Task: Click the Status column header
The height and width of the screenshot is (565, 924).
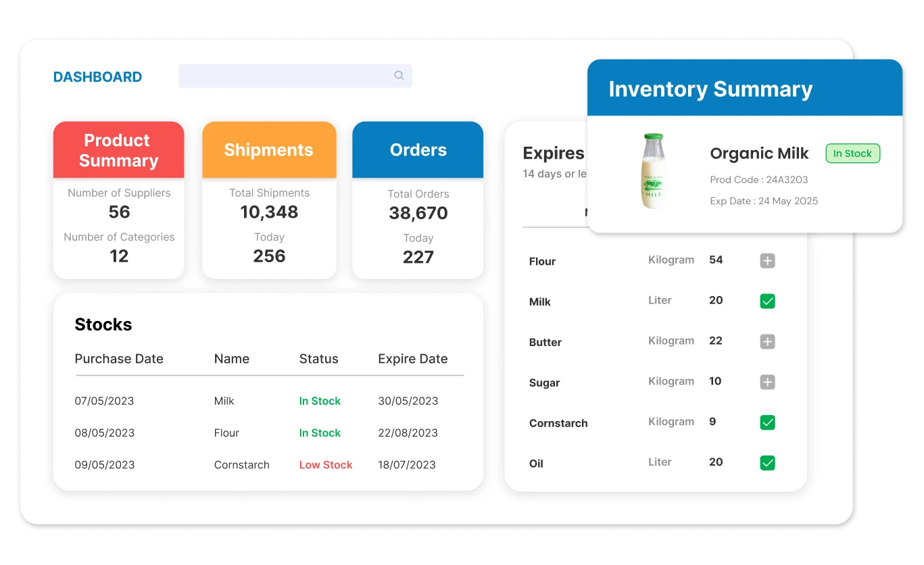Action: pyautogui.click(x=318, y=359)
